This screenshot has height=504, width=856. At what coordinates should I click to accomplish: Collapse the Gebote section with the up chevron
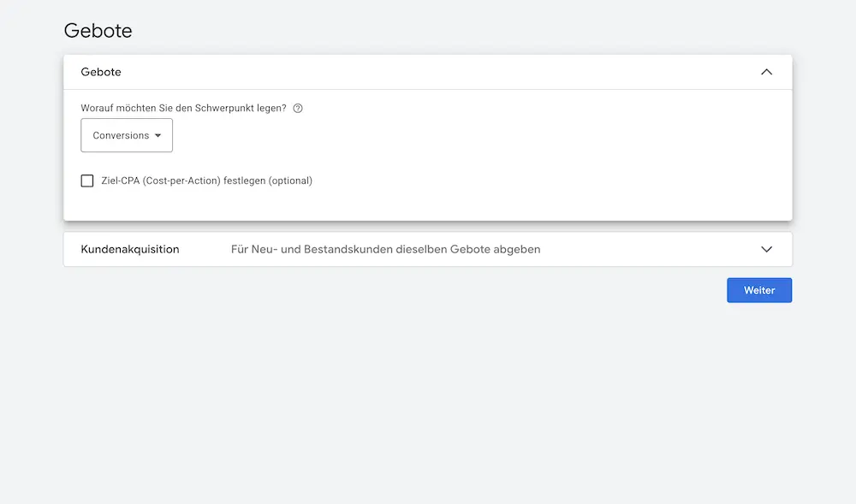pos(766,72)
